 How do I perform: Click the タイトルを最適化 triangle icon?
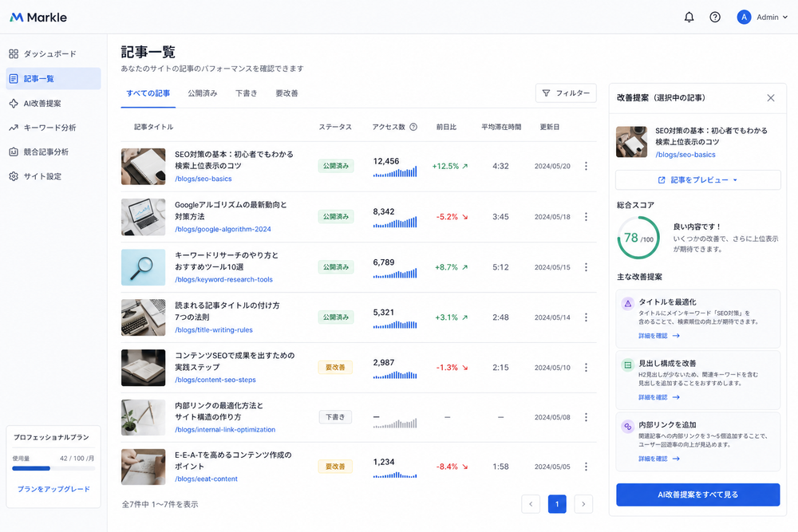628,304
